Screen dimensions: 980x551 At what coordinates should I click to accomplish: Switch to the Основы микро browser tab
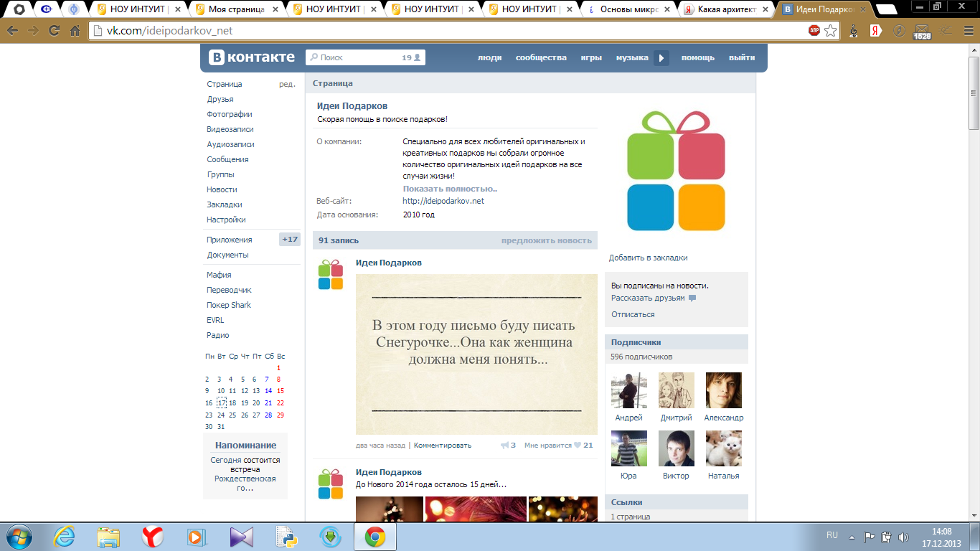[x=629, y=9]
